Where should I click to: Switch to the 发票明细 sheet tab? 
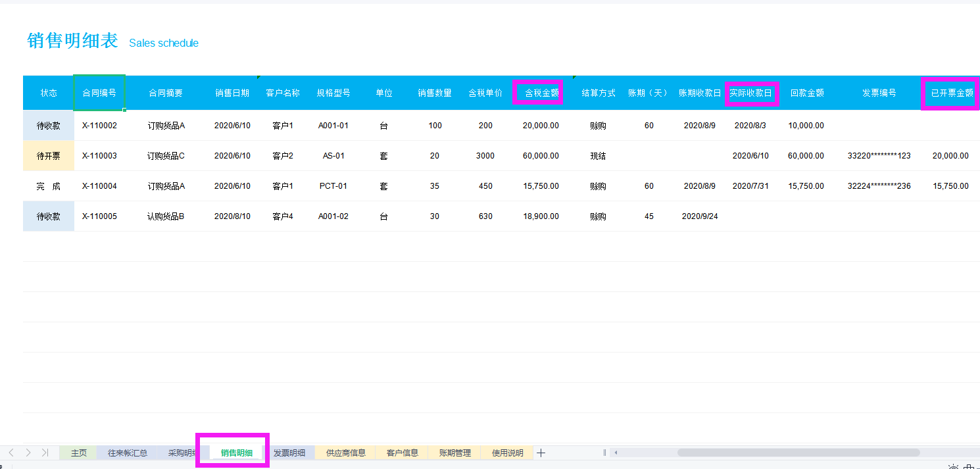pyautogui.click(x=291, y=453)
